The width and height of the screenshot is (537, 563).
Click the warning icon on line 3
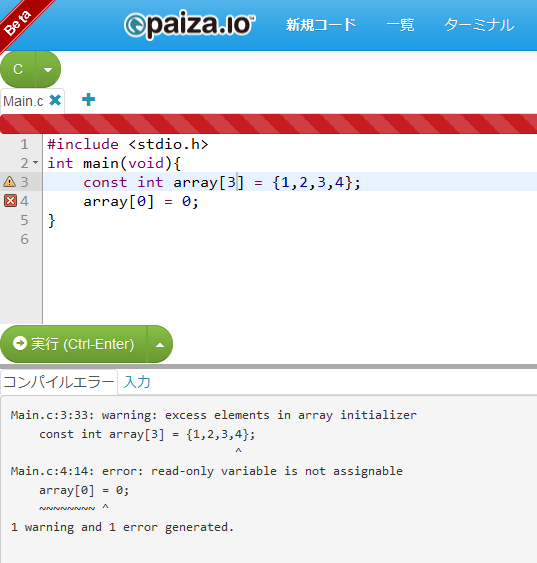coord(9,182)
